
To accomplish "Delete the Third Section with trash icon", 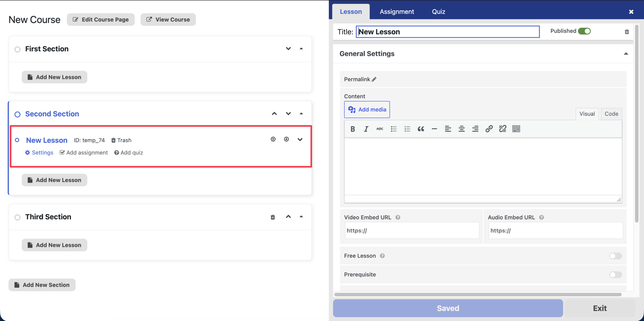I will pos(273,217).
